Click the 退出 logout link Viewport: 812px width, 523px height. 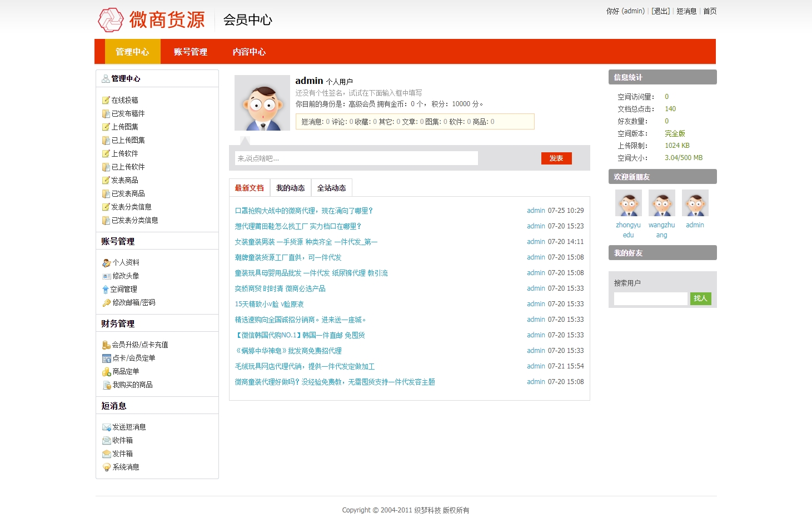660,11
